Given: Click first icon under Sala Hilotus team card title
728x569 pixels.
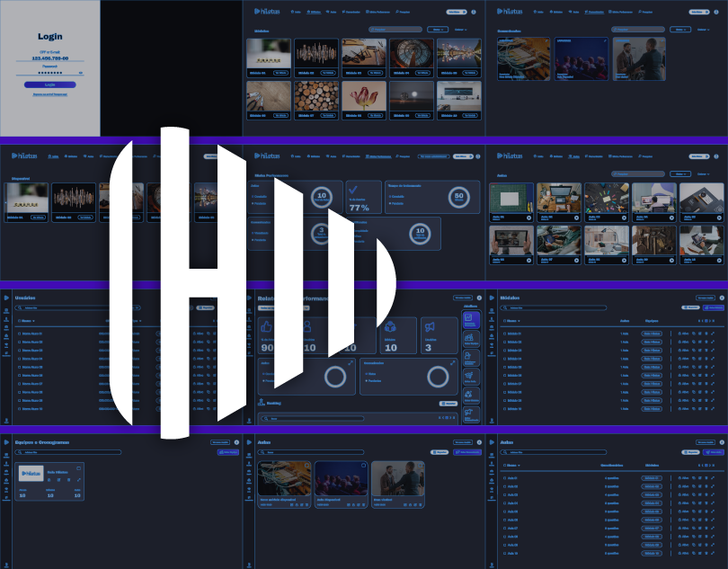Looking at the screenshot, I should tap(49, 480).
